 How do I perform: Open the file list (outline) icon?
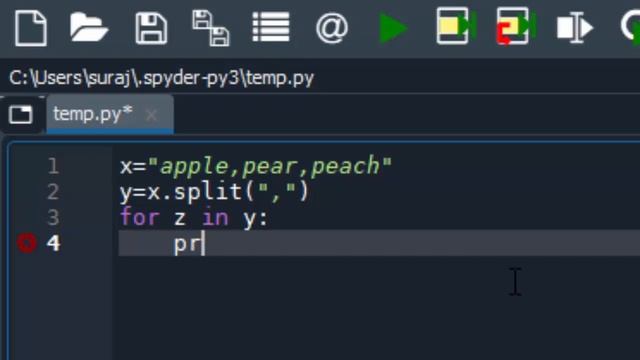tap(271, 27)
